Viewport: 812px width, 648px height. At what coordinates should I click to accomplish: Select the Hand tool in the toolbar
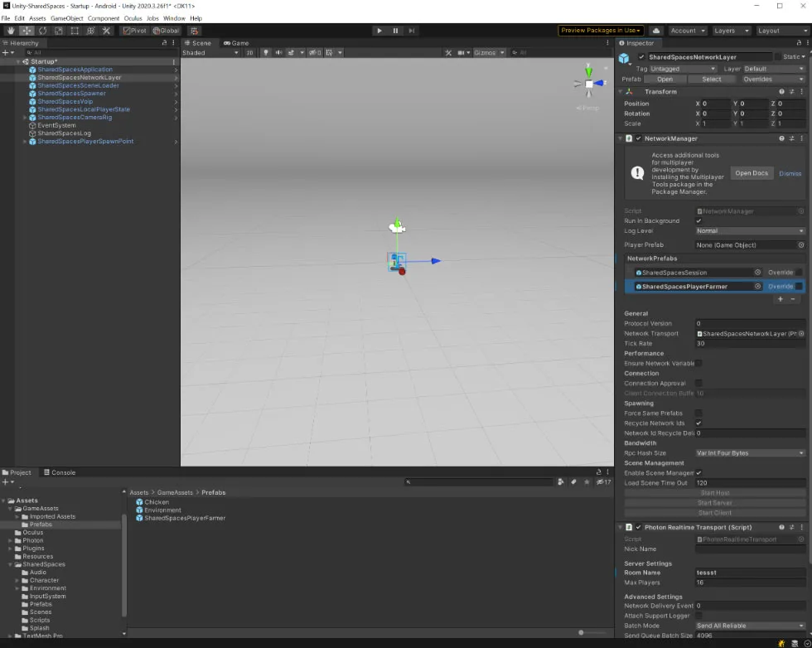(11, 31)
